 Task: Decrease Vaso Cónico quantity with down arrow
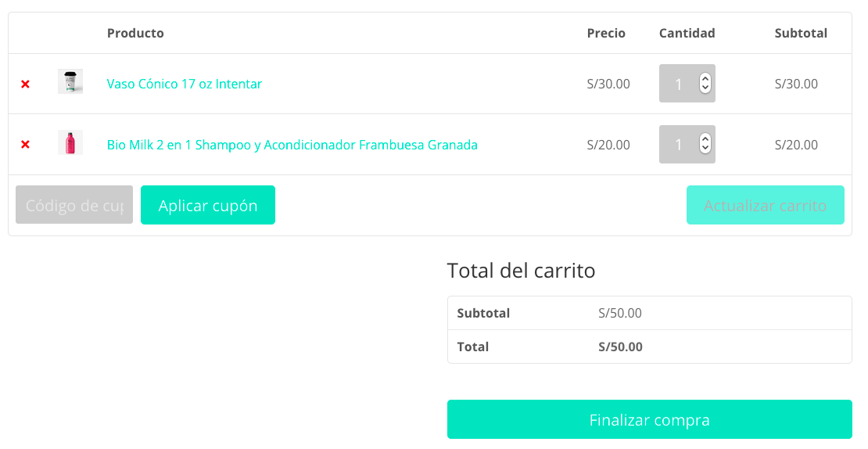[x=705, y=88]
